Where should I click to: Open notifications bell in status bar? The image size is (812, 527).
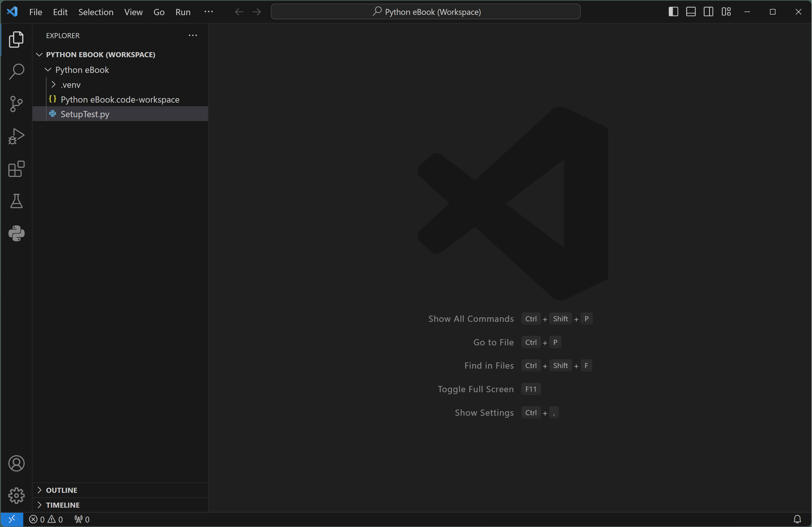pos(797,519)
